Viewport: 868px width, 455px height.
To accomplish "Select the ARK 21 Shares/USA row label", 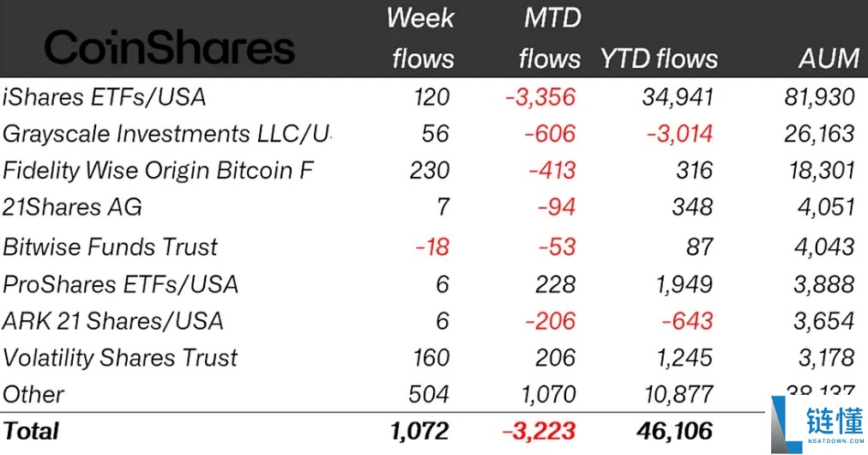I will (113, 321).
